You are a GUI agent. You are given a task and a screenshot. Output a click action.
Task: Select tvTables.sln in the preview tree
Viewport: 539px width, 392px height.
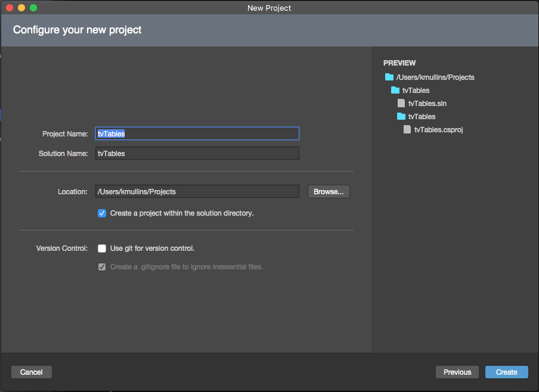point(428,104)
